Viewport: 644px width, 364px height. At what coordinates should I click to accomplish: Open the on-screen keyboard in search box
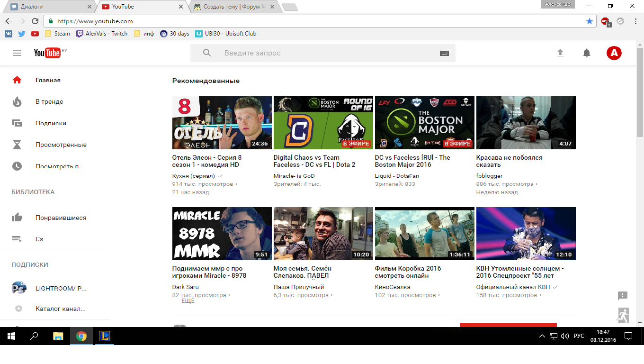pos(444,54)
